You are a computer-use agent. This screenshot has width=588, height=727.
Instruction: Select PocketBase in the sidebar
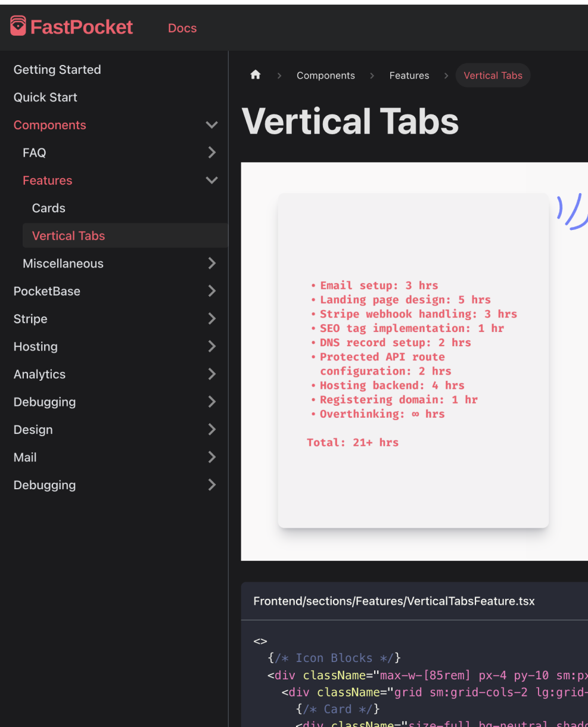[x=47, y=291]
